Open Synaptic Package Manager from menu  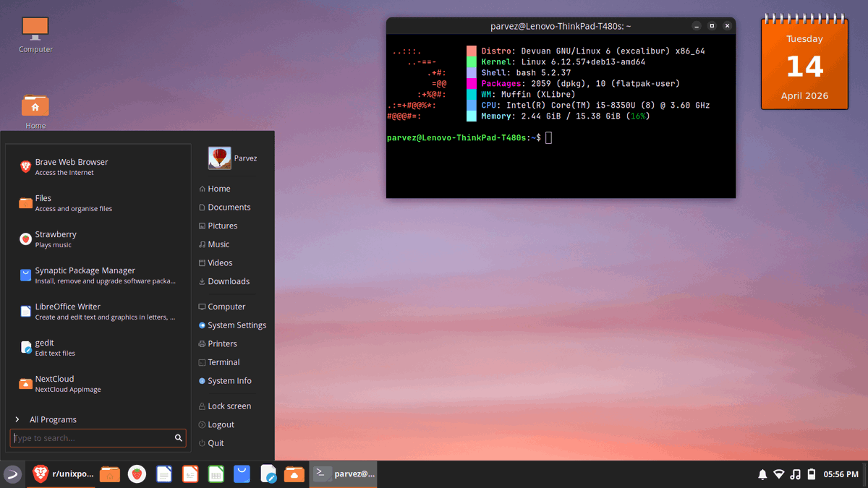coord(98,275)
